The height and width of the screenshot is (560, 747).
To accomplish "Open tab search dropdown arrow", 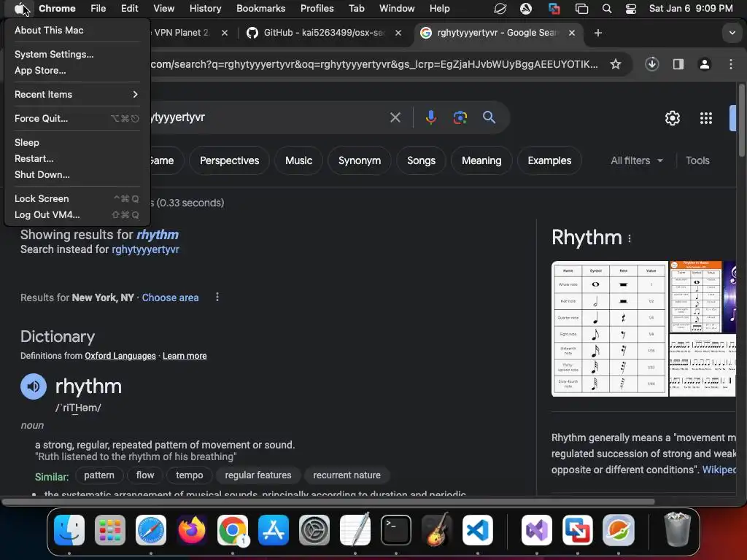I will 732,33.
